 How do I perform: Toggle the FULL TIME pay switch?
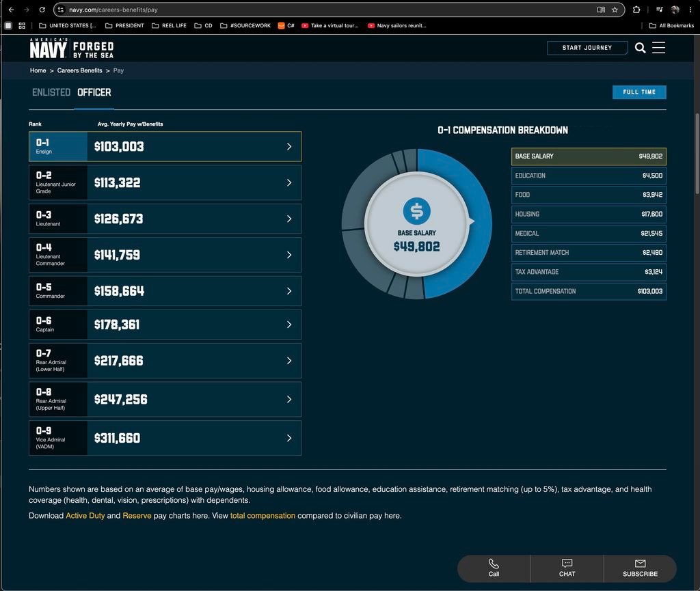(639, 92)
